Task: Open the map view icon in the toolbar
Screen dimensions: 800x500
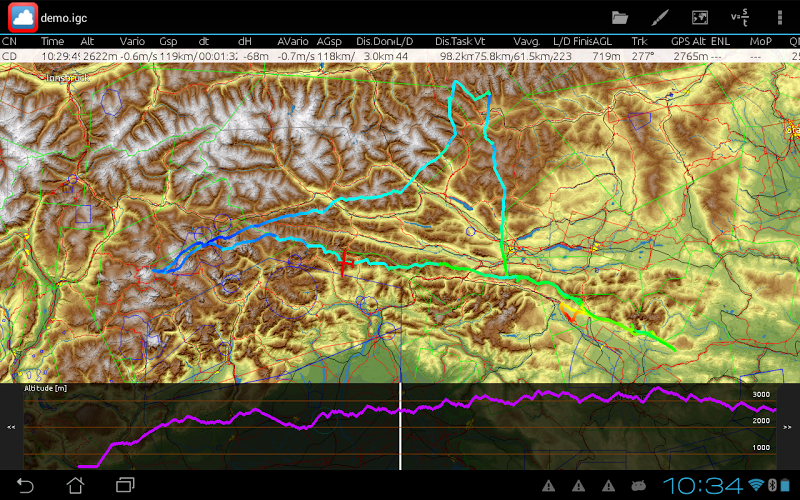Action: click(699, 18)
